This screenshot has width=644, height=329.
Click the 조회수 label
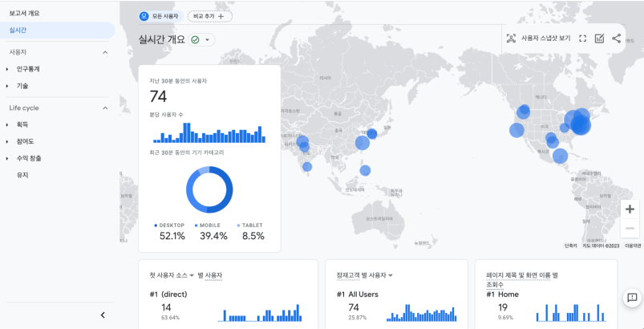(x=495, y=284)
